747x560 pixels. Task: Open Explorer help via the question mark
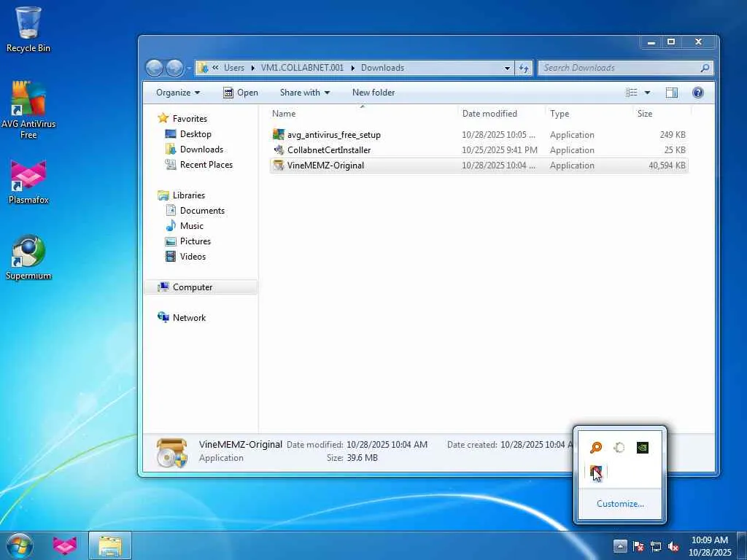point(697,93)
